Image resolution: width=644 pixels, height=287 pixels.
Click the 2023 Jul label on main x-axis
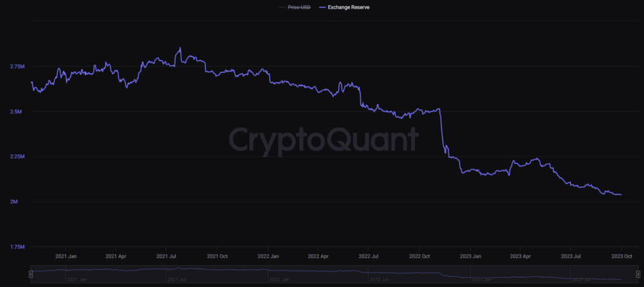(570, 256)
